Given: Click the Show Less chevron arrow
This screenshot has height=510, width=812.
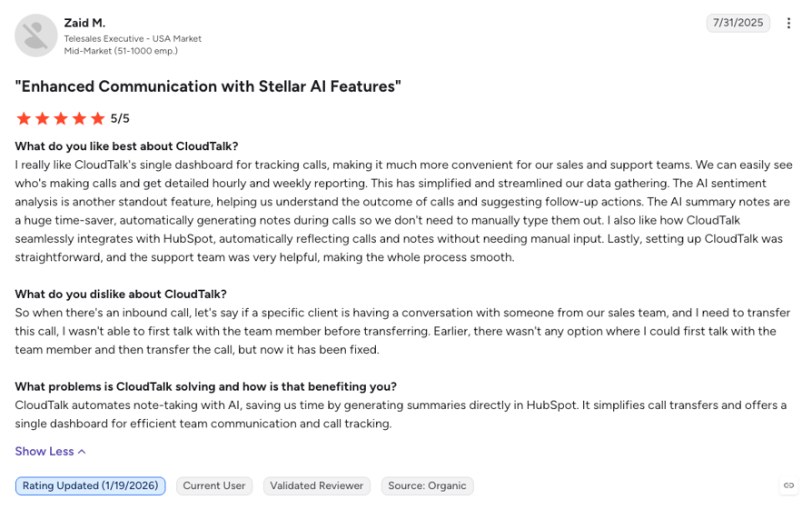Looking at the screenshot, I should (x=82, y=452).
